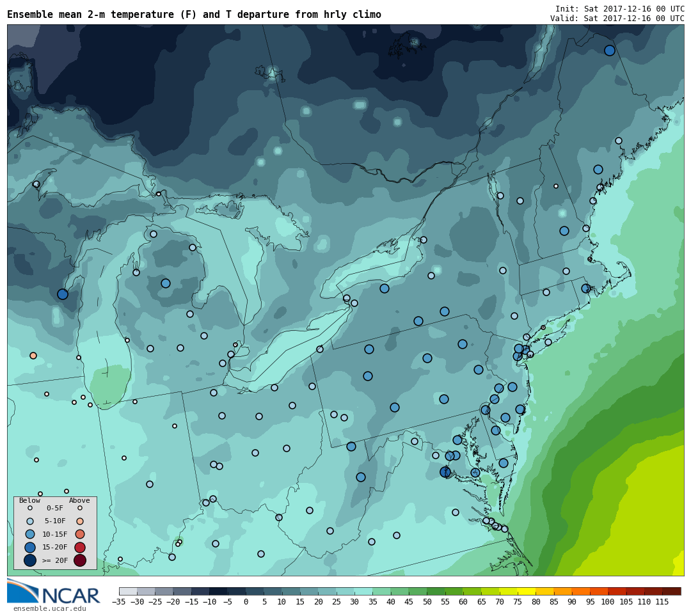This screenshot has height=616, width=691.
Task: Select the Above >=20F dark maroon circle
Action: [80, 560]
